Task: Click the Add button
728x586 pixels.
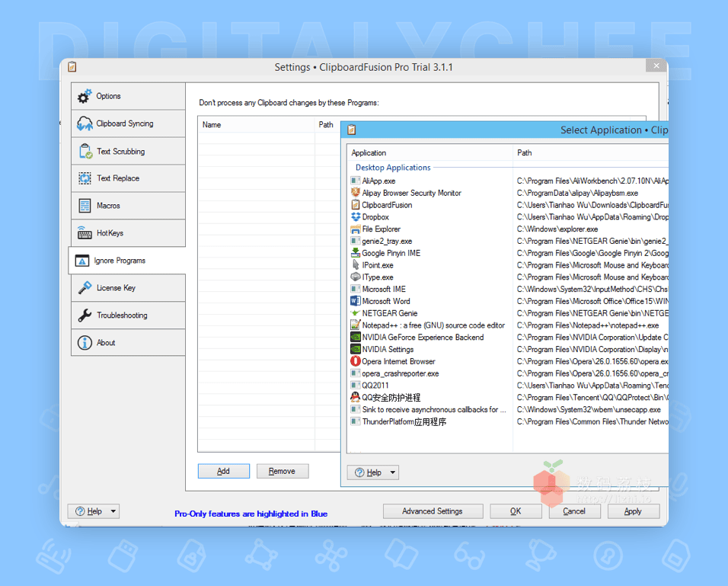Action: point(224,471)
